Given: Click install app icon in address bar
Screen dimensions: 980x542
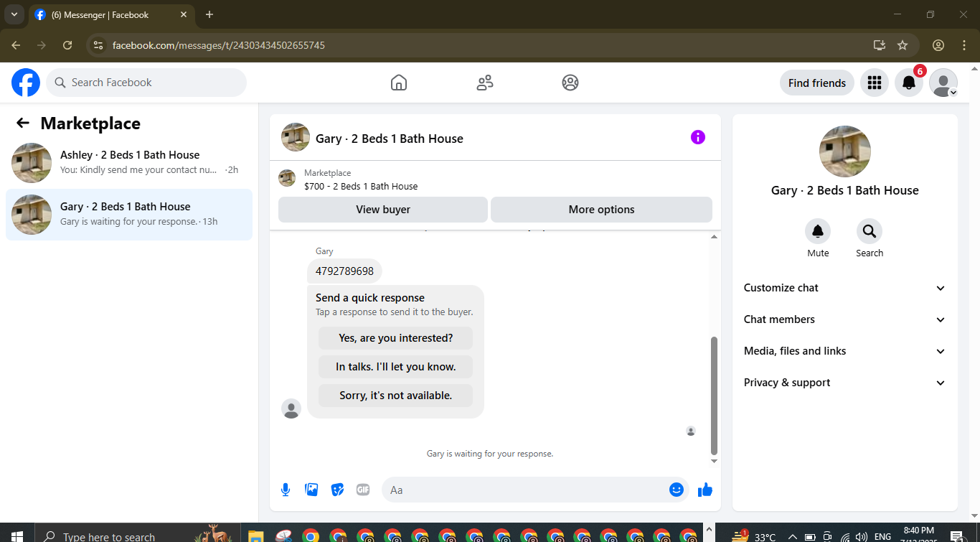Looking at the screenshot, I should [x=880, y=45].
